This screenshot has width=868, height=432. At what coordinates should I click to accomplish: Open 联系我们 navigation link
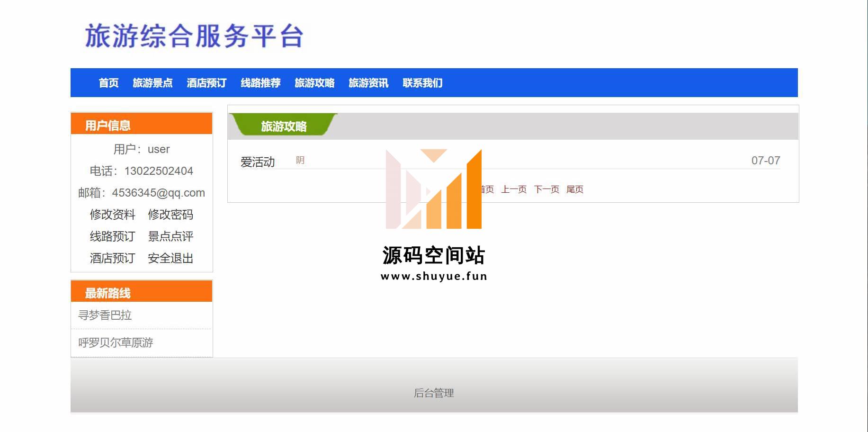point(422,83)
